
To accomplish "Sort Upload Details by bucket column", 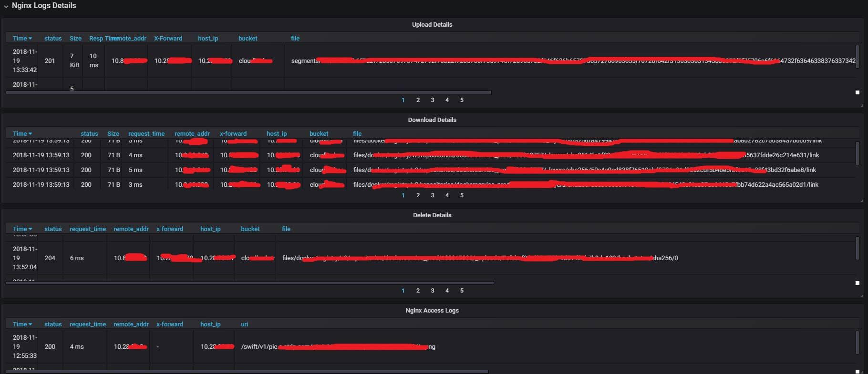I will 248,39.
